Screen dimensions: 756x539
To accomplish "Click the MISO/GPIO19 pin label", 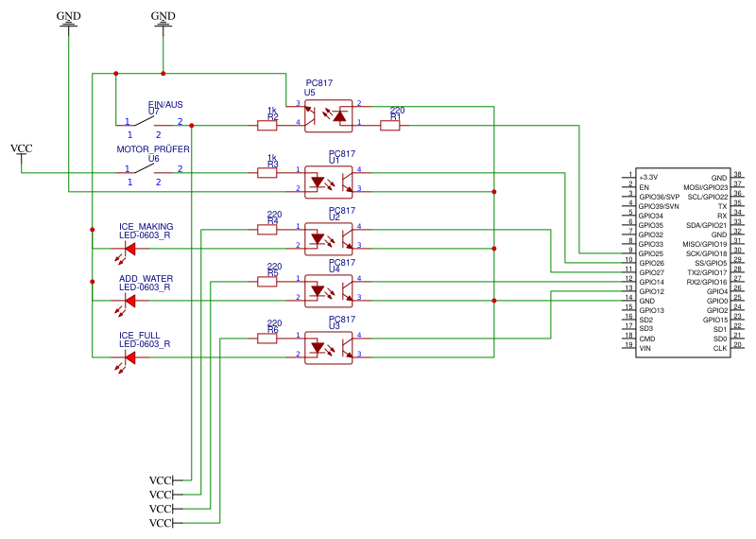I will pyautogui.click(x=704, y=244).
